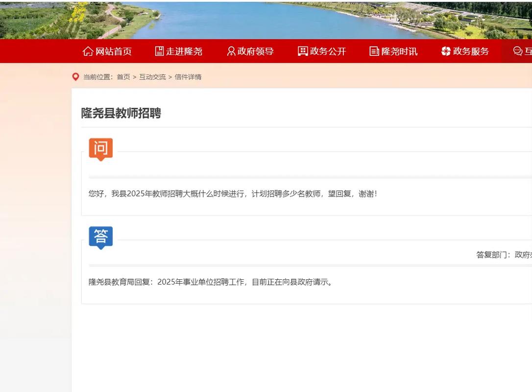This screenshot has height=392, width=532.
Task: Switch to the 隆尧时讯 section
Action: tap(400, 51)
